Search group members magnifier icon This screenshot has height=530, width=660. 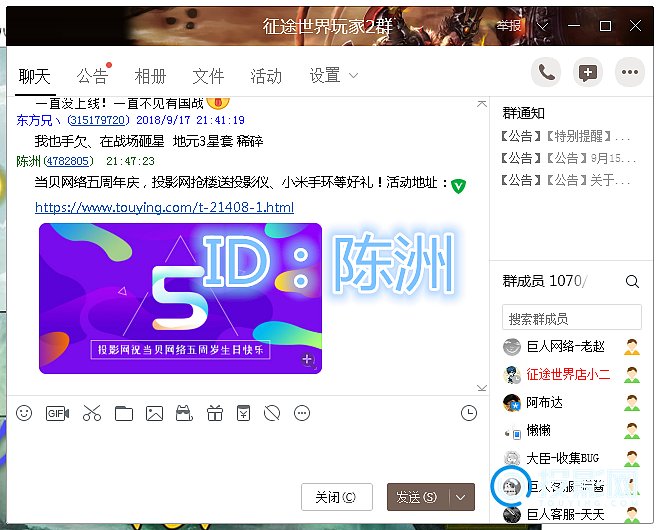coord(632,282)
